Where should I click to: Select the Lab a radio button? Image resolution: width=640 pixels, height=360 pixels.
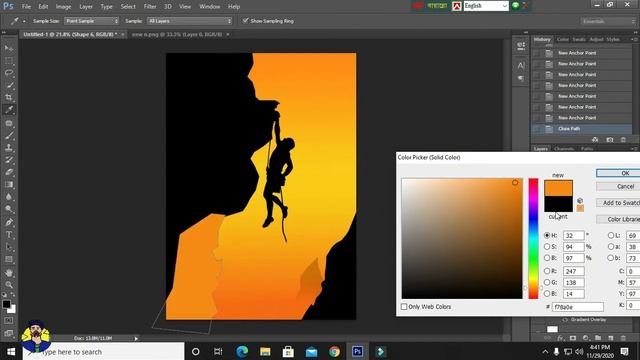[x=611, y=247]
